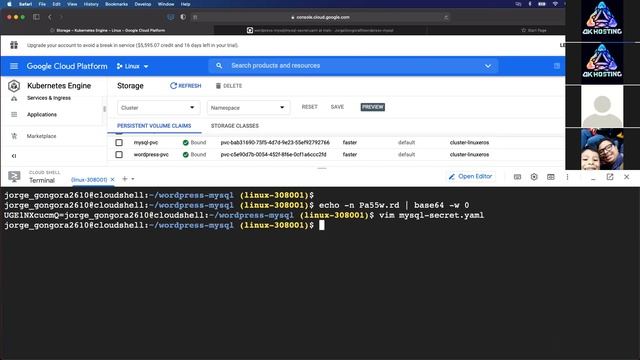The height and width of the screenshot is (360, 640).
Task: Close the Cloud Shell panel
Action: click(627, 177)
